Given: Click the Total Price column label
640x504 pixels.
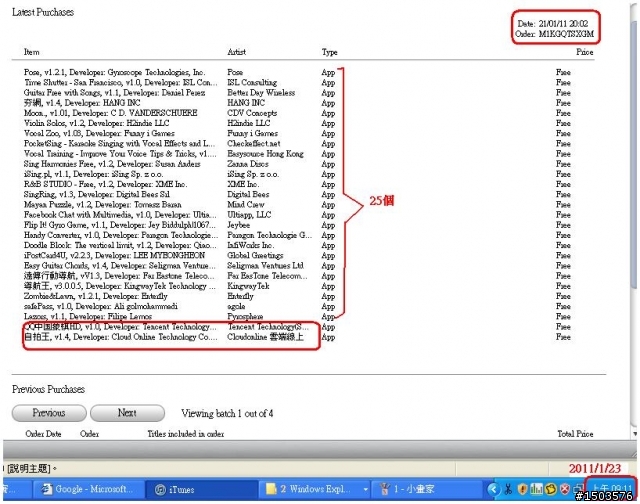Looking at the screenshot, I should pyautogui.click(x=575, y=434).
